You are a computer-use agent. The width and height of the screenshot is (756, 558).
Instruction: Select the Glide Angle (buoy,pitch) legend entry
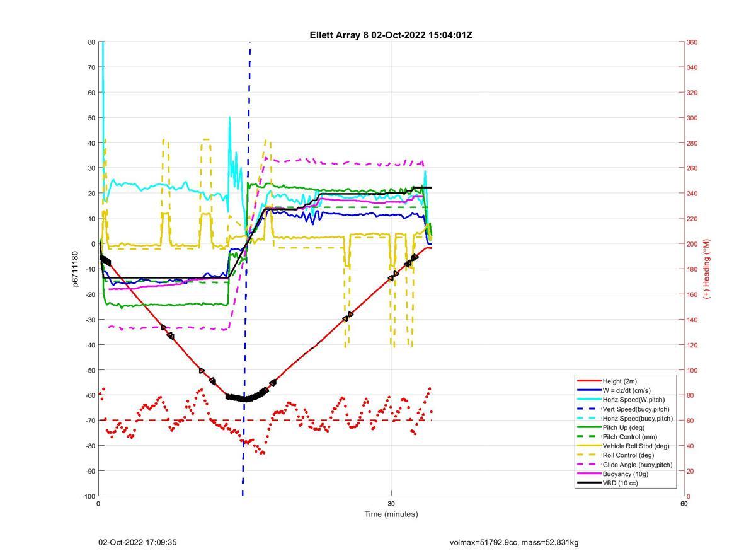[624, 465]
